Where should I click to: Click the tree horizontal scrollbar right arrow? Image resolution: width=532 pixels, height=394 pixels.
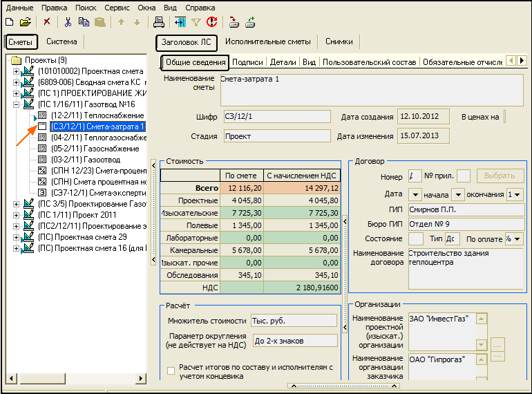coord(140,378)
